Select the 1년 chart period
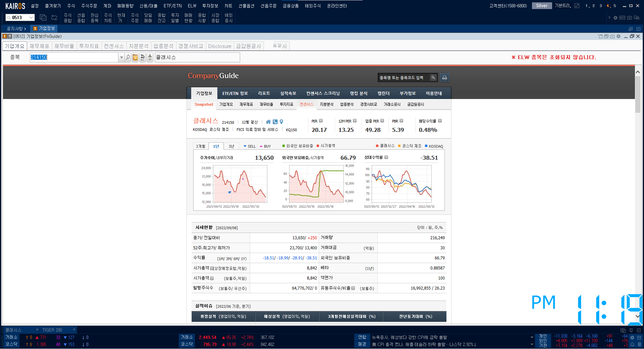The height and width of the screenshot is (349, 644). (216, 146)
